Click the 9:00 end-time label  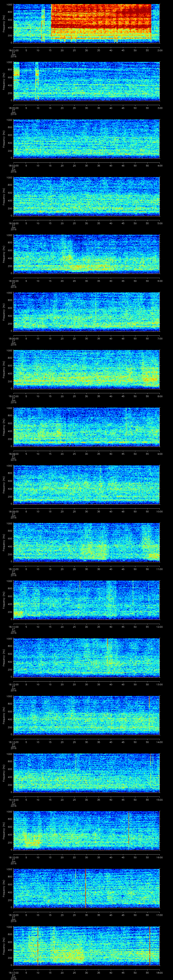tap(160, 454)
